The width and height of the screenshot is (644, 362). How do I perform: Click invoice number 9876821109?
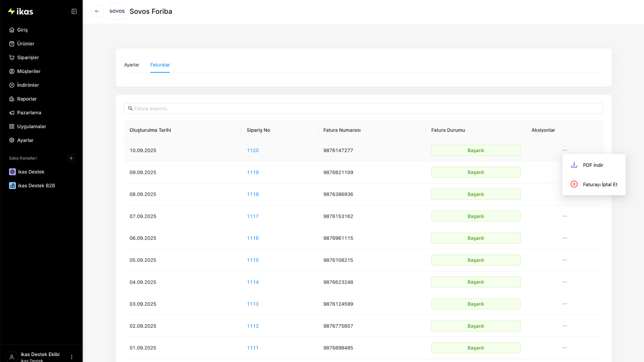point(338,172)
